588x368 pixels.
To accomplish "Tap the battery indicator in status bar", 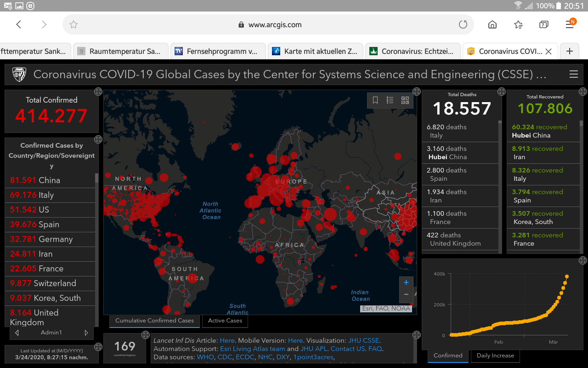I will [x=559, y=6].
